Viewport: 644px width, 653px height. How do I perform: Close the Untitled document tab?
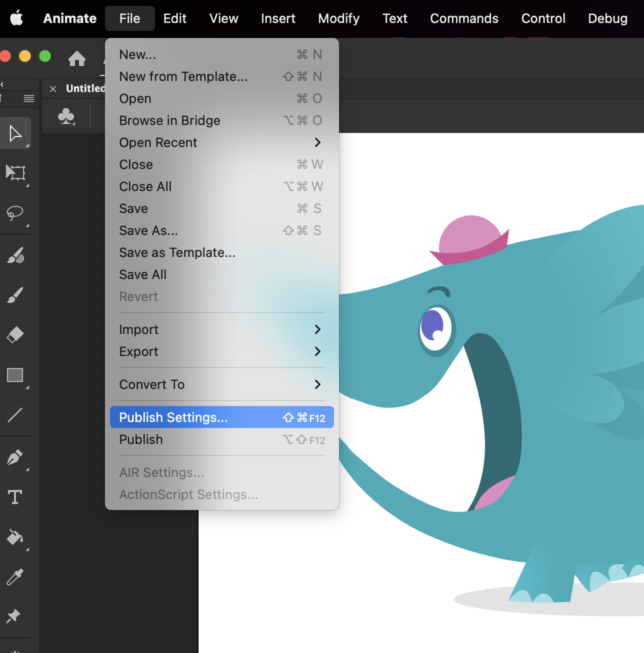(x=53, y=89)
